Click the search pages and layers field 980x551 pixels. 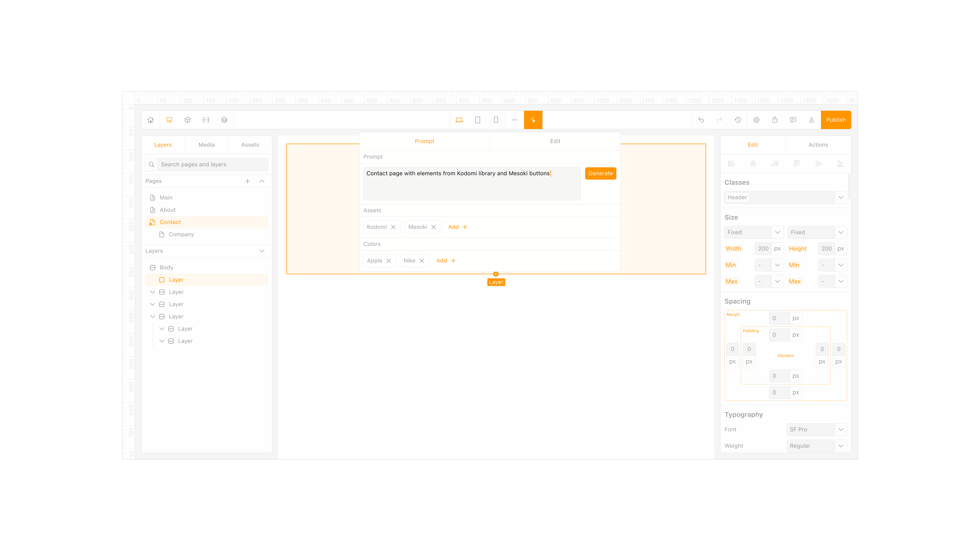pyautogui.click(x=212, y=164)
